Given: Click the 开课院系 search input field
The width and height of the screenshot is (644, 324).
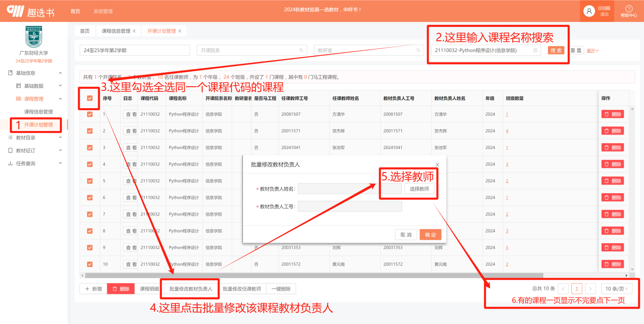Looking at the screenshot, I should coord(252,50).
